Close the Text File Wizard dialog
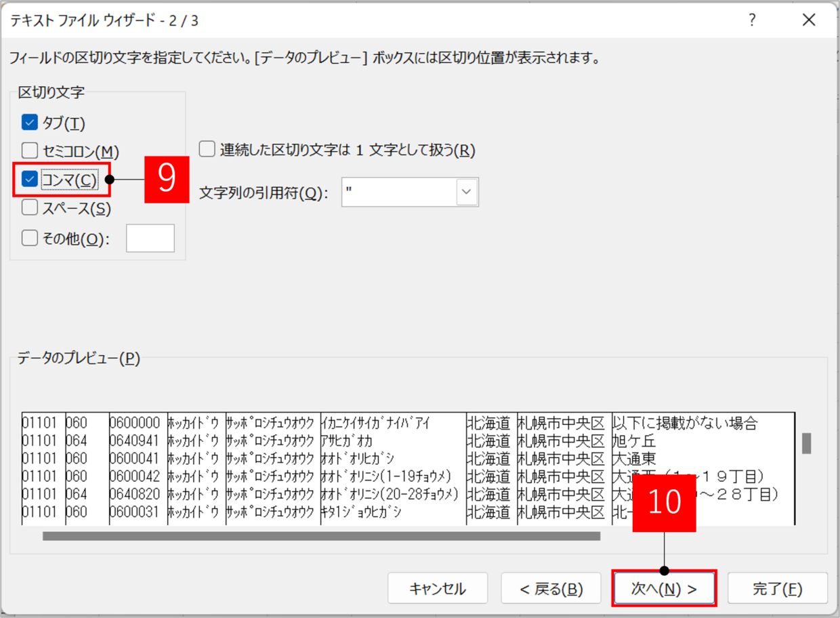This screenshot has height=618, width=840. (x=809, y=20)
